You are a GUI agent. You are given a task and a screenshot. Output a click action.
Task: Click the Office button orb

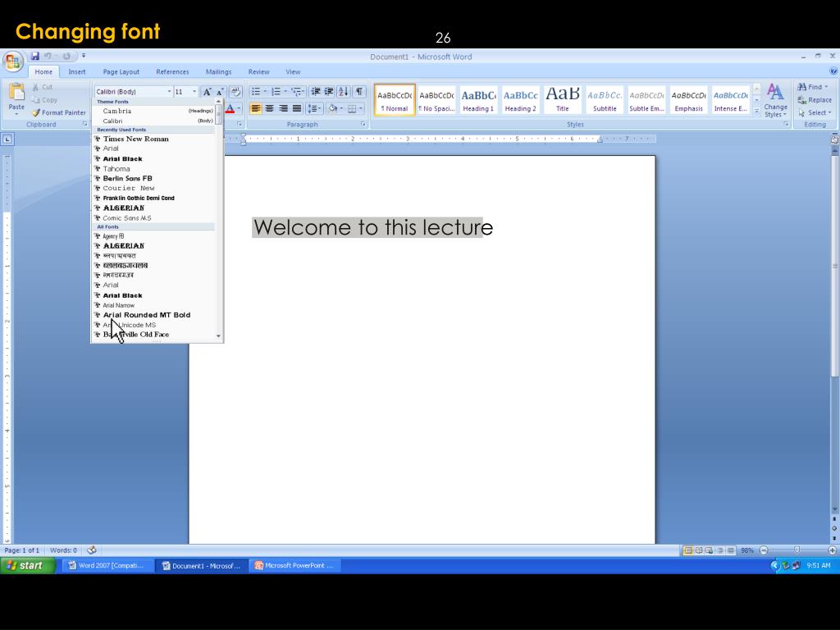point(13,62)
